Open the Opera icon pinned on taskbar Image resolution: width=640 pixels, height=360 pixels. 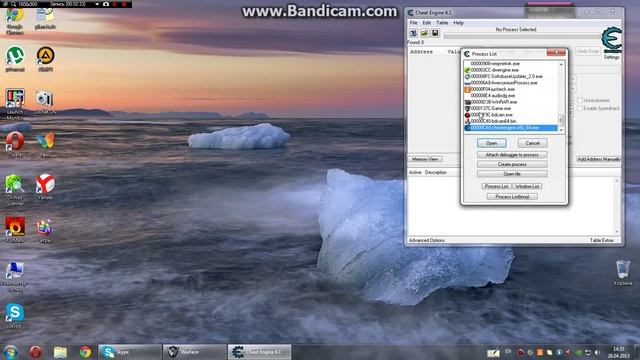tap(36, 352)
